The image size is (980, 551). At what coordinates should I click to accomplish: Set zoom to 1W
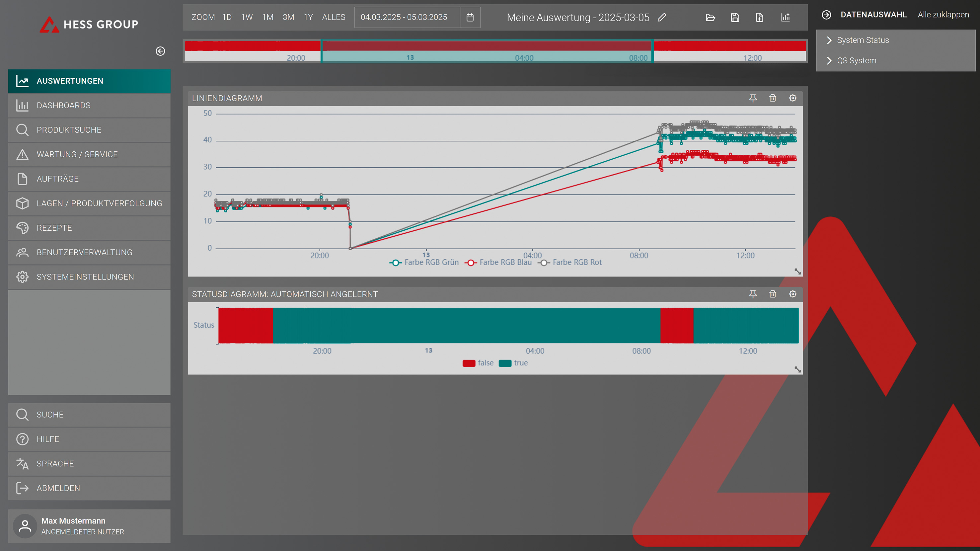click(247, 18)
